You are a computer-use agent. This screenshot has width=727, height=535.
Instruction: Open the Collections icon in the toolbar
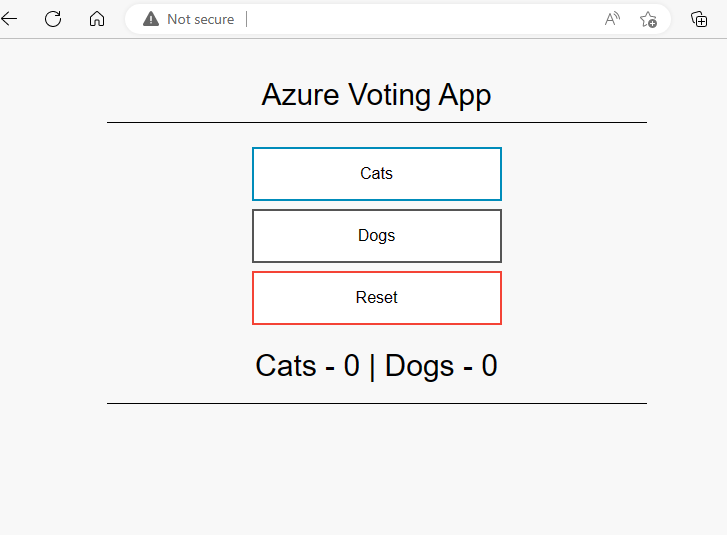pos(700,19)
